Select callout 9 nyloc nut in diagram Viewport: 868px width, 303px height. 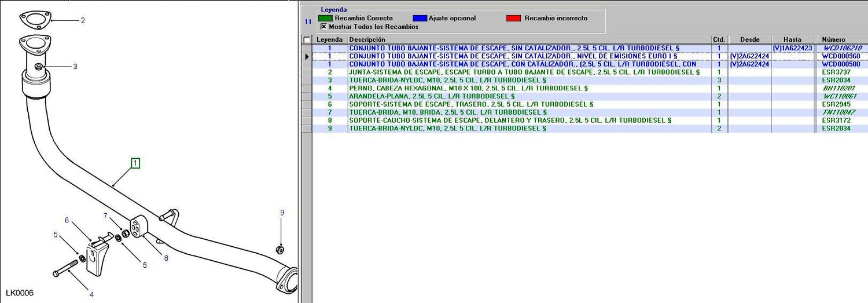pos(282,213)
